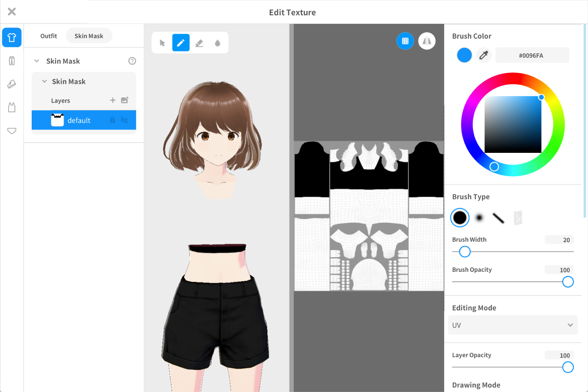Open the Editing Mode UV dropdown
Image resolution: width=588 pixels, height=392 pixels.
click(x=513, y=325)
